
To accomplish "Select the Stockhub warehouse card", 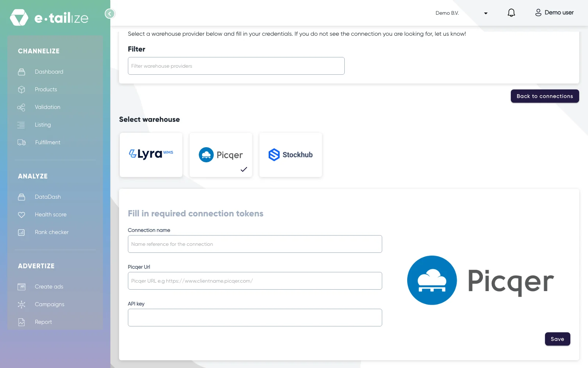I will pyautogui.click(x=291, y=155).
